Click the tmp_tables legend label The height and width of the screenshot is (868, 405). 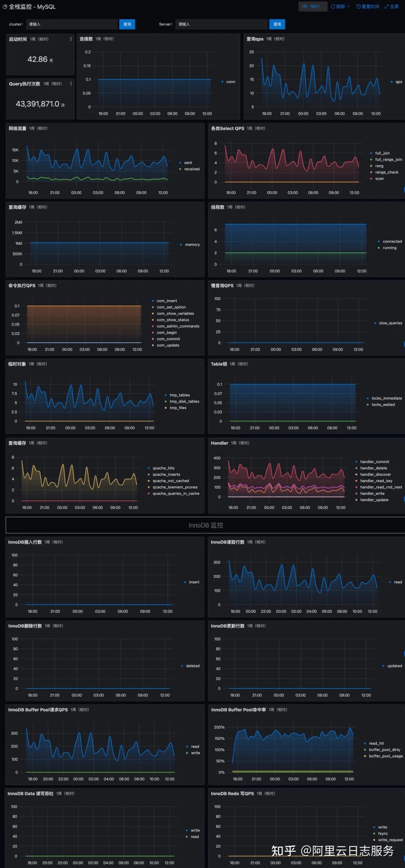180,395
